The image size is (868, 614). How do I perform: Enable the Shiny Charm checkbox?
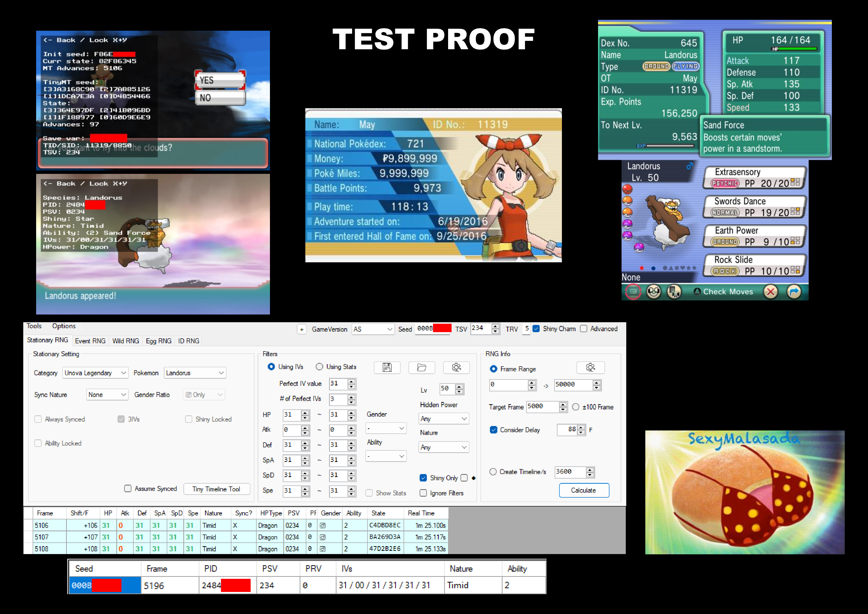(x=536, y=329)
